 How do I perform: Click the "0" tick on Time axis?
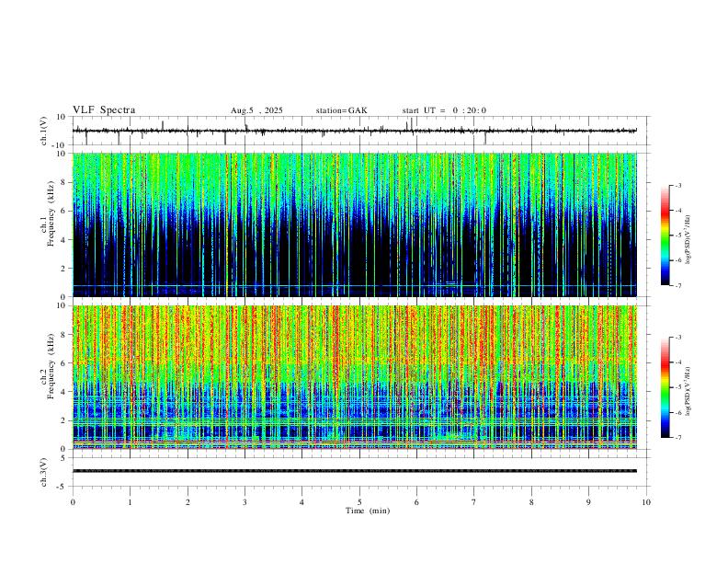[x=73, y=502]
